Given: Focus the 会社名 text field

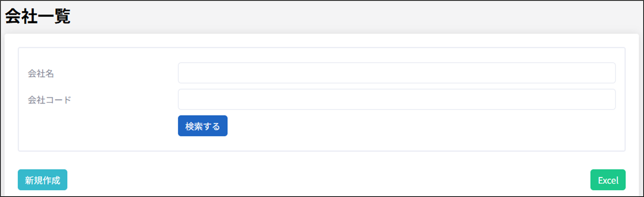Looking at the screenshot, I should [396, 73].
